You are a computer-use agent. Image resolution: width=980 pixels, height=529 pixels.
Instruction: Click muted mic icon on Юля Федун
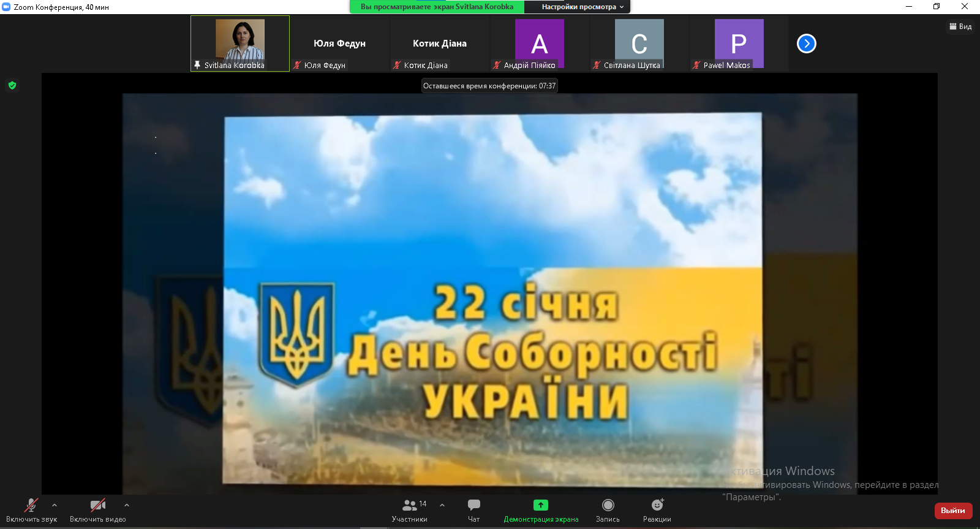coord(297,65)
